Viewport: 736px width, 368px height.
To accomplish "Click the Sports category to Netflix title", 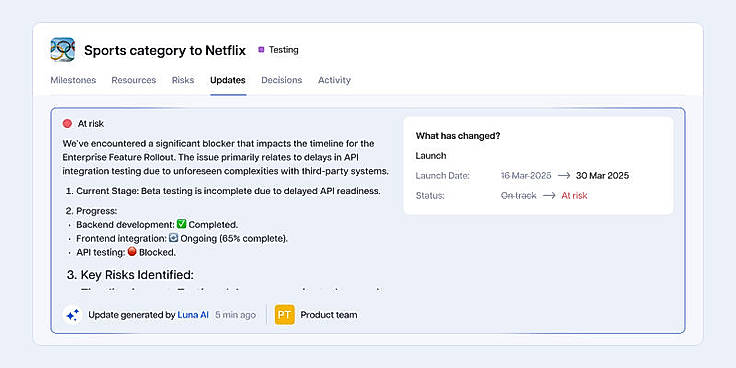I will (x=165, y=50).
